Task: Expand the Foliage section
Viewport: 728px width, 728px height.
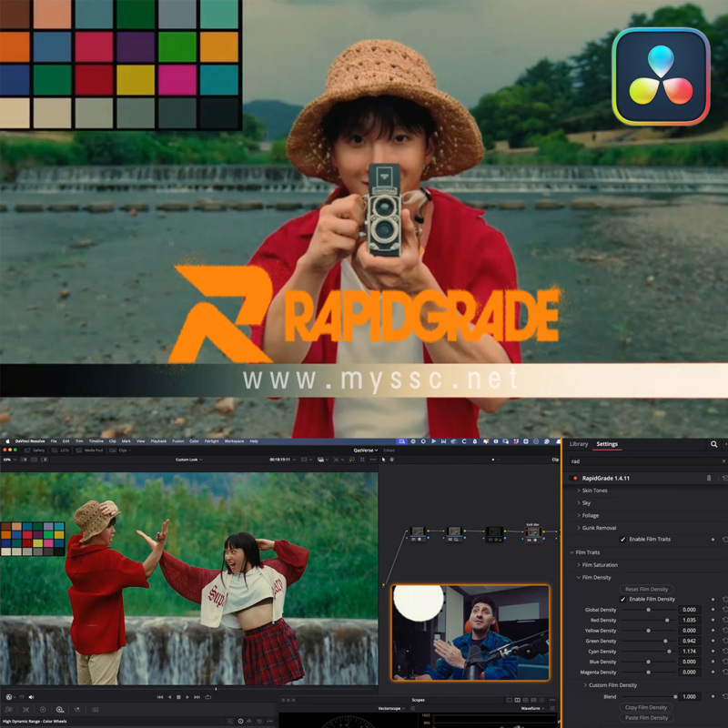Action: pyautogui.click(x=588, y=516)
